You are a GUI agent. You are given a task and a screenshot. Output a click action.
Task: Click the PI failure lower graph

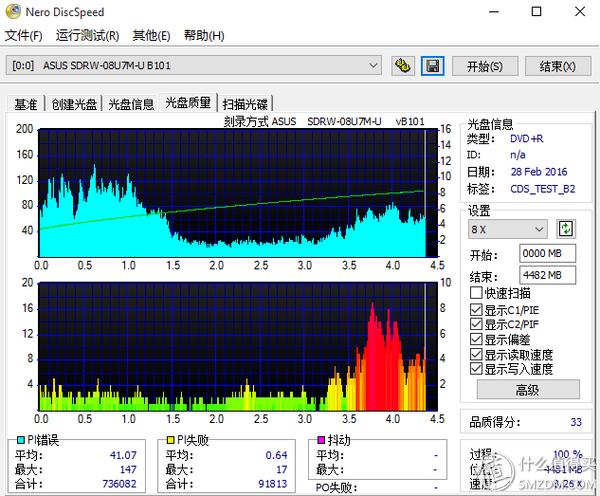[x=238, y=347]
